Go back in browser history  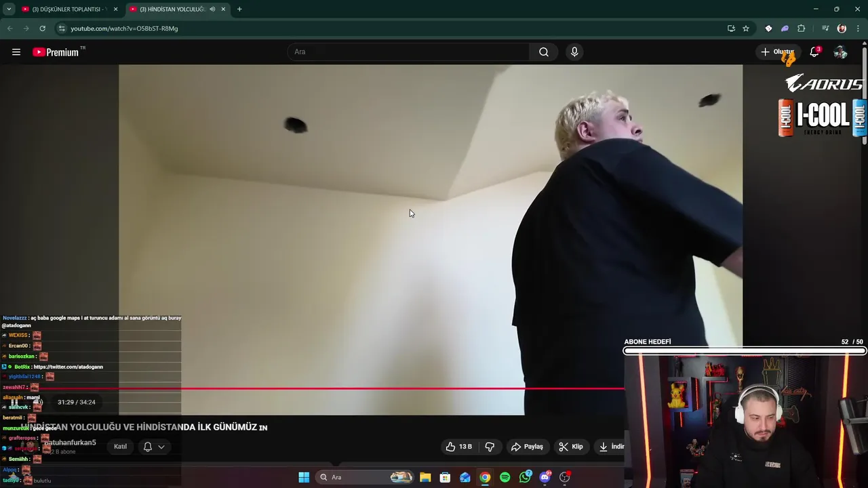point(9,28)
